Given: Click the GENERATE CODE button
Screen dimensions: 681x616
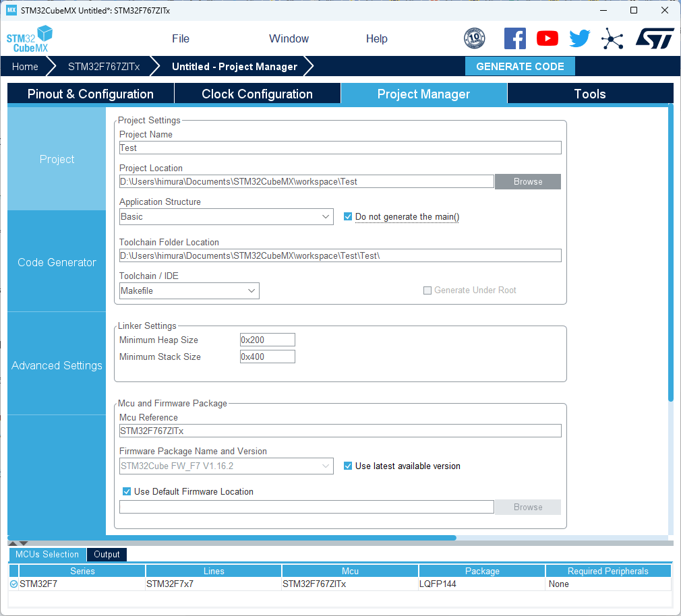Looking at the screenshot, I should [x=520, y=67].
